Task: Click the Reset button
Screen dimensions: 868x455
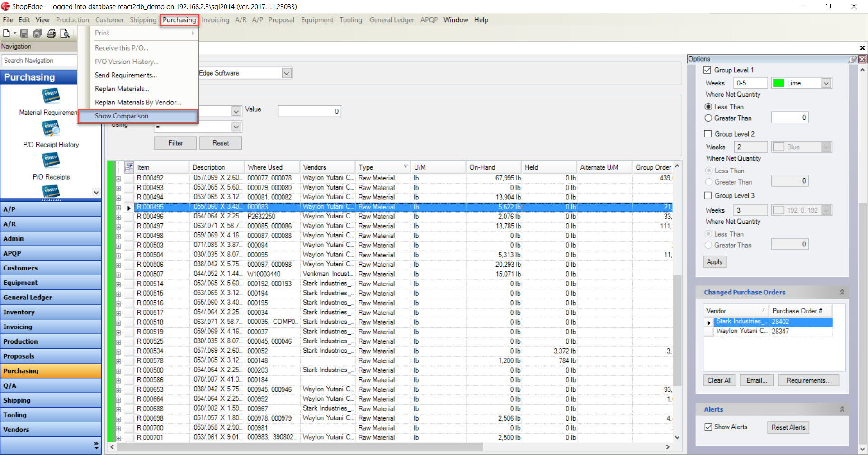Action: click(x=221, y=143)
